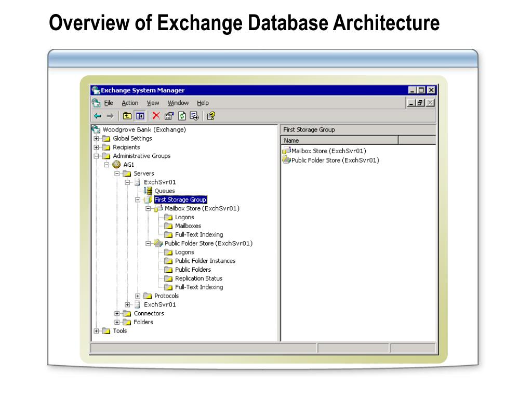Select the Mailboxes tree item
This screenshot has height=399, width=532.
(188, 226)
